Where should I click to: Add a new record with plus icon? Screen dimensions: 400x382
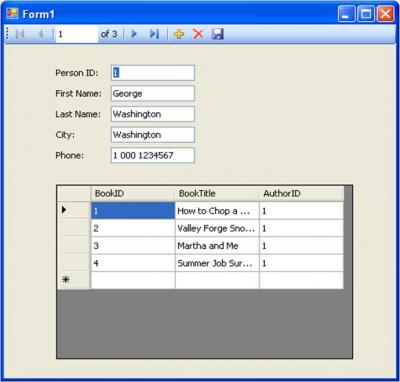click(179, 34)
